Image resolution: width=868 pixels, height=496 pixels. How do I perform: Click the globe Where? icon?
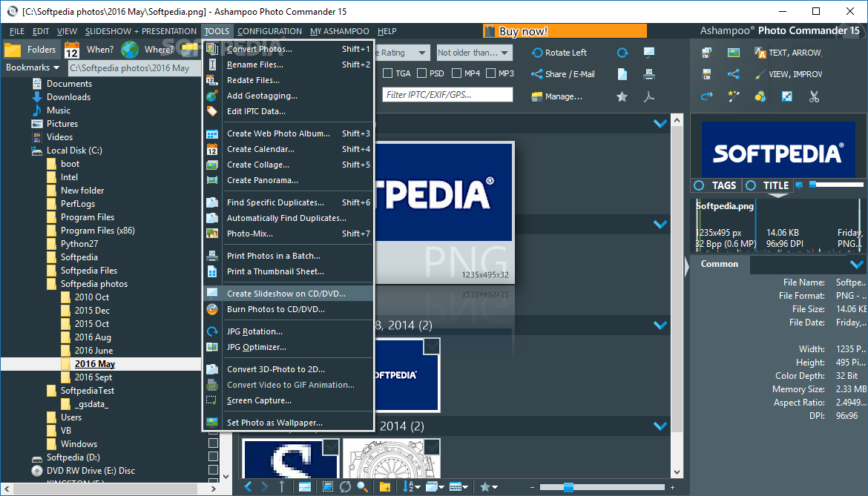pyautogui.click(x=130, y=50)
